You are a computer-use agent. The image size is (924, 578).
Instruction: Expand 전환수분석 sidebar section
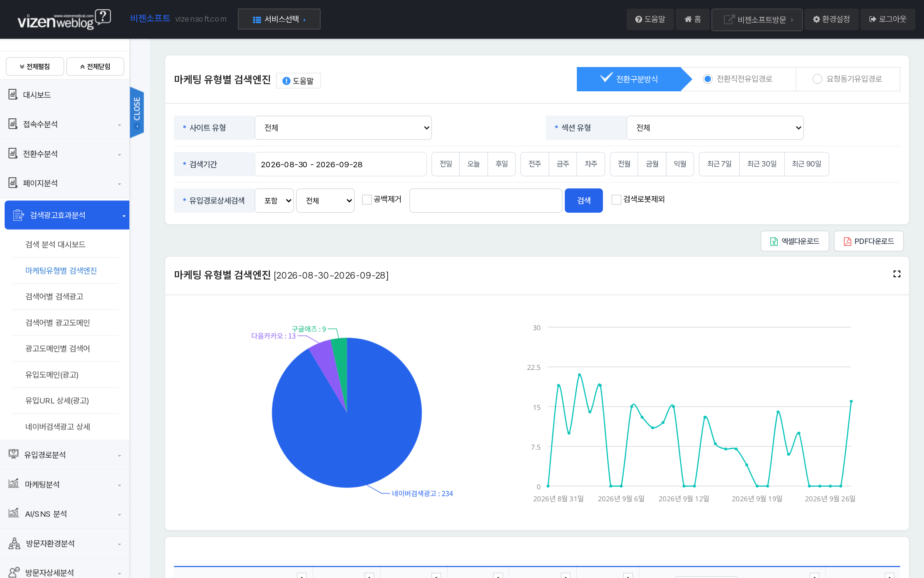[x=65, y=154]
